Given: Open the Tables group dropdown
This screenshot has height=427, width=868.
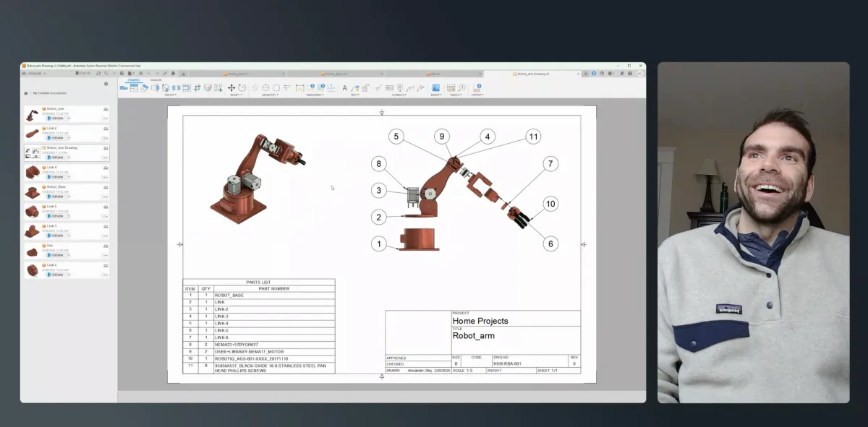Looking at the screenshot, I should point(455,95).
